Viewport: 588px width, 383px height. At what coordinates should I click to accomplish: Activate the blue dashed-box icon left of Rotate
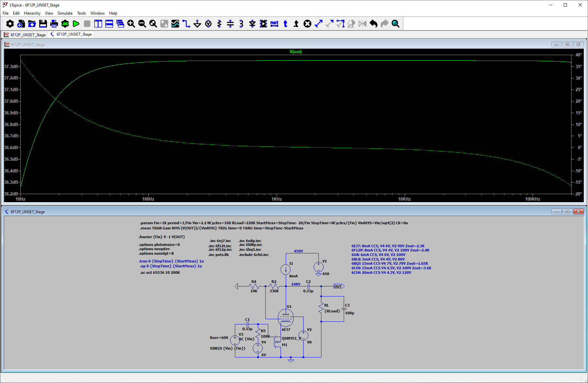(x=340, y=24)
